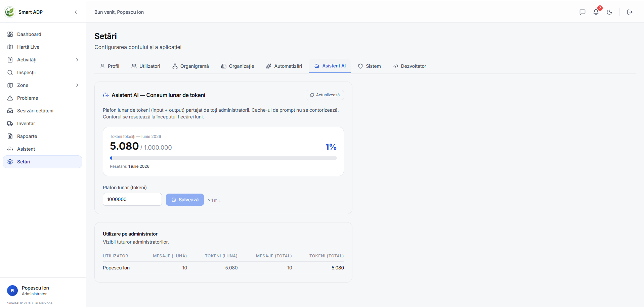Click the robot icon beside card title
The image size is (644, 307).
[x=106, y=95]
